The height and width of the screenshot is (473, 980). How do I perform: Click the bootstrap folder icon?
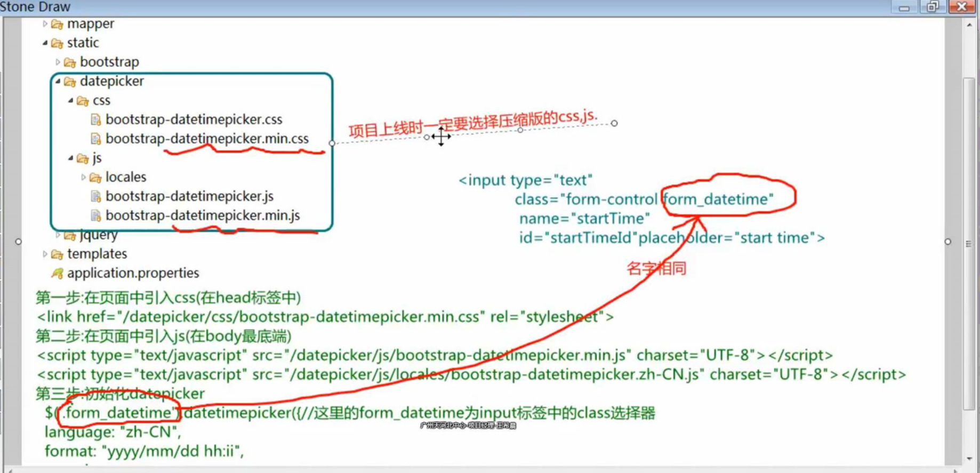point(70,62)
